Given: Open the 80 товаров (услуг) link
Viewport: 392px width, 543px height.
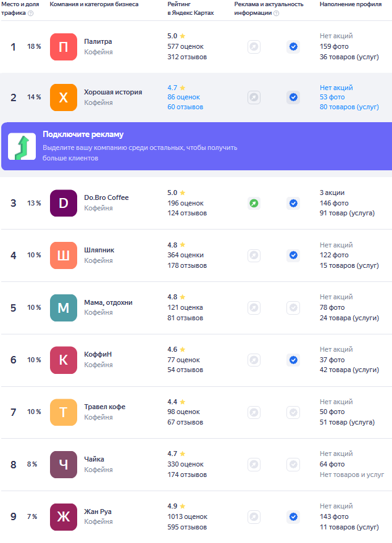Looking at the screenshot, I should coord(349,107).
